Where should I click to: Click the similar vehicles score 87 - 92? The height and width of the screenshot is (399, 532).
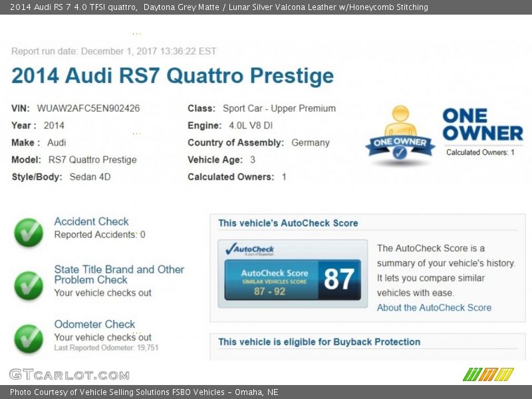tap(270, 291)
